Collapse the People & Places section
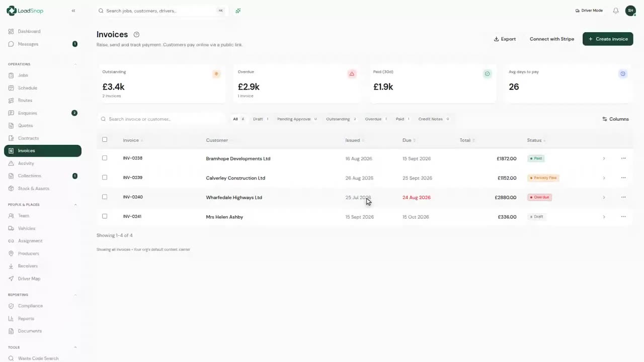Image resolution: width=644 pixels, height=362 pixels. (x=75, y=205)
